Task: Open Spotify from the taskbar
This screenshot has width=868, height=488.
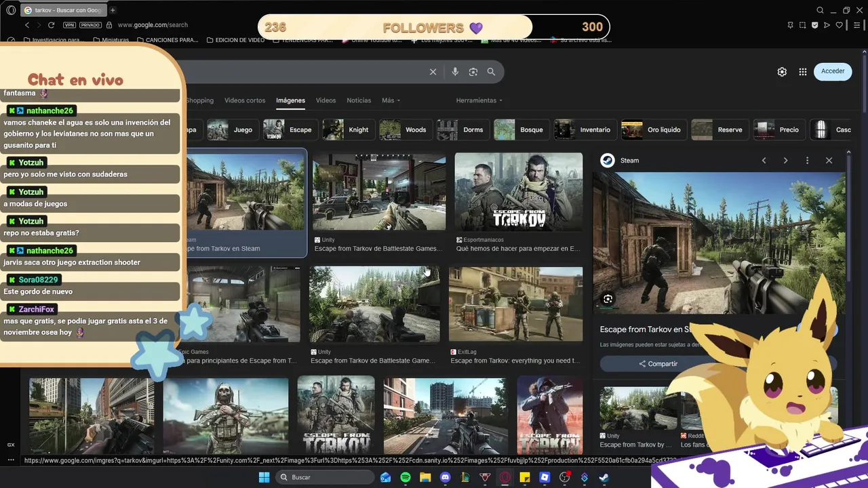Action: (x=406, y=477)
